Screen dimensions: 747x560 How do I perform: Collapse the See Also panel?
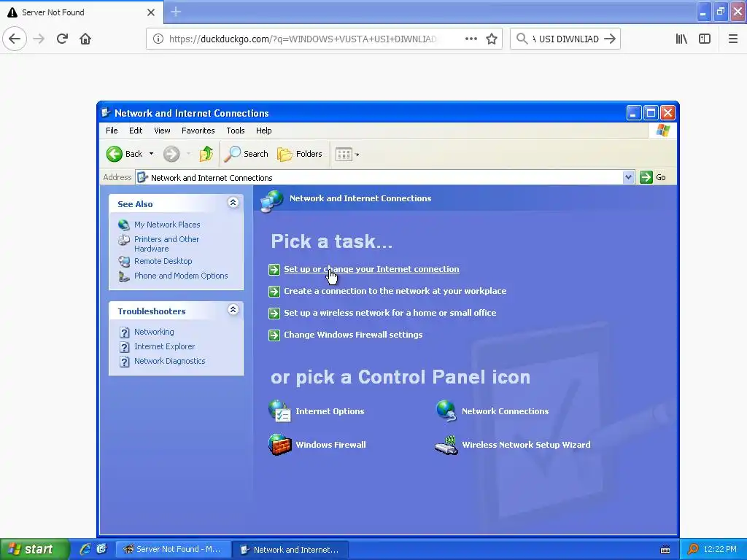pyautogui.click(x=233, y=203)
